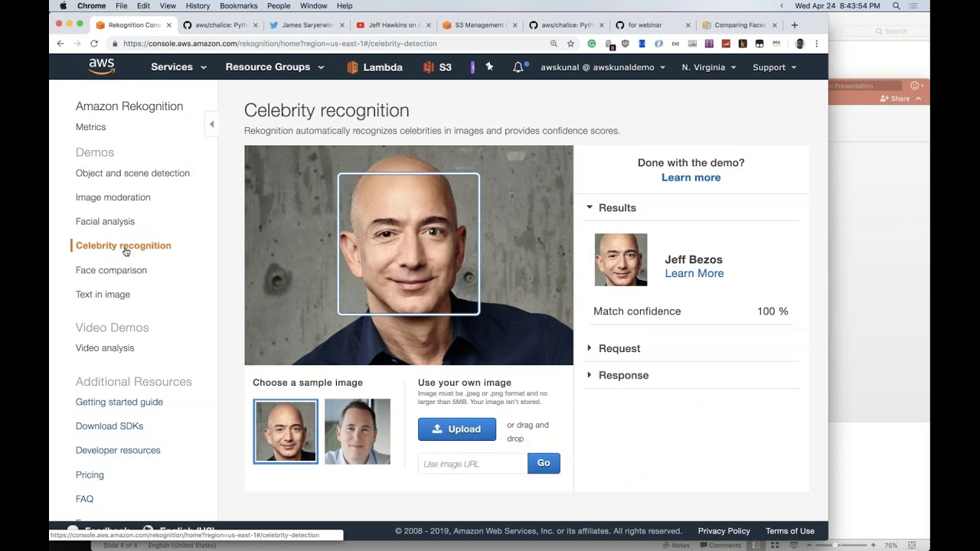Click the zoom magnifier in address bar

pos(554,44)
